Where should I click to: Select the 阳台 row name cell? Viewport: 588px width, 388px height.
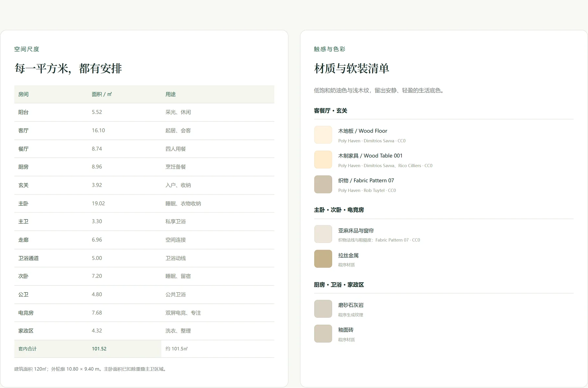24,112
